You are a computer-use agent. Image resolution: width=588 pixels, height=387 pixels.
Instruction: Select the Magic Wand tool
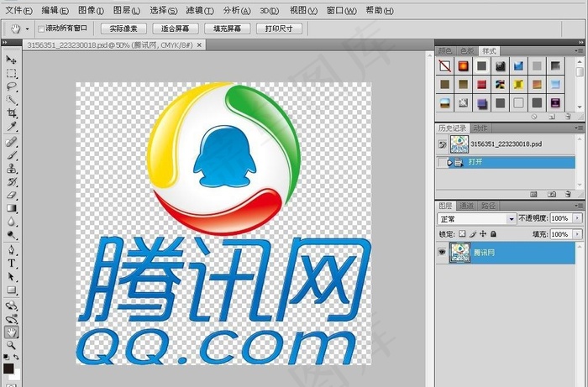pos(11,100)
